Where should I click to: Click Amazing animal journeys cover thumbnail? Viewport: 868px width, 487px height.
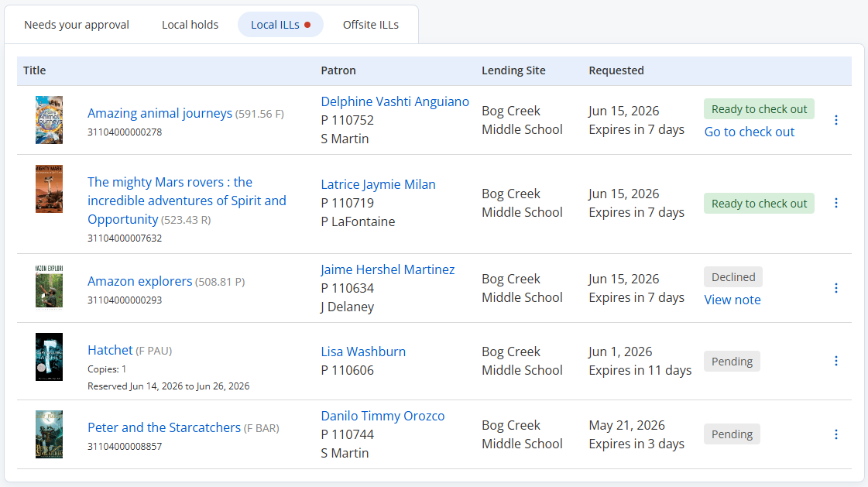(x=49, y=120)
